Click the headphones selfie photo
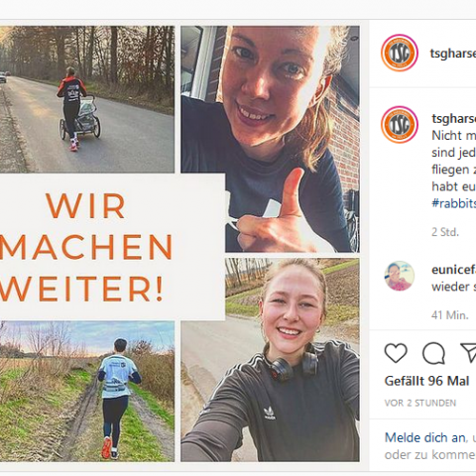This screenshot has width=476, height=476. pos(270,360)
